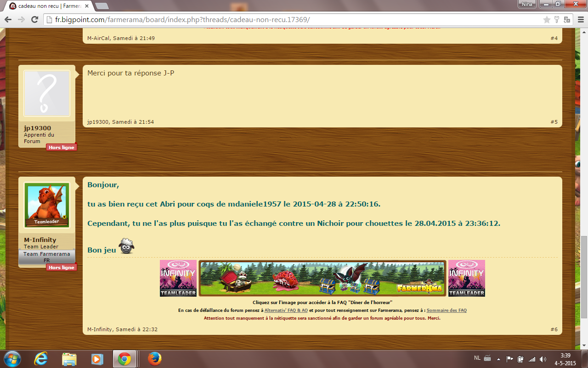Click 'Hors ligne' badge under M-Infinity
Image resolution: width=588 pixels, height=368 pixels.
coord(61,267)
